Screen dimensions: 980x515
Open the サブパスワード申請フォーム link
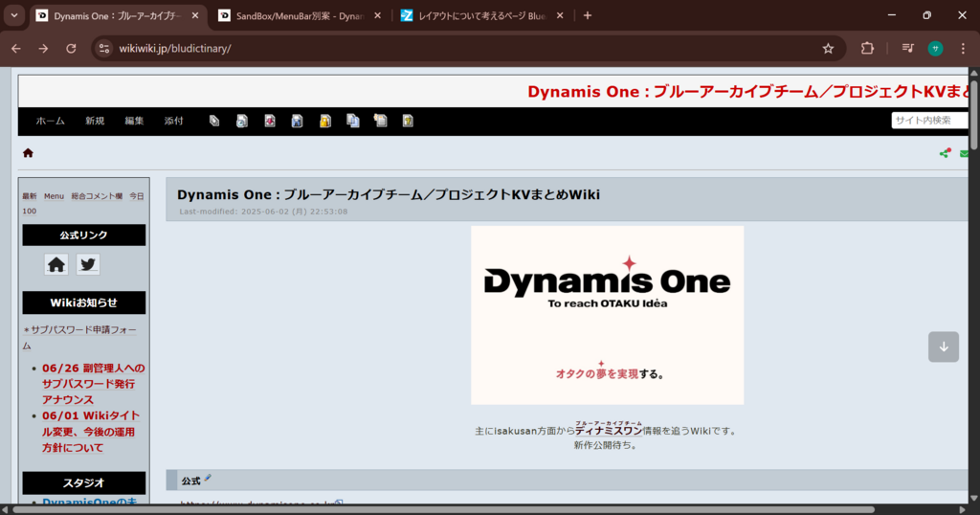pos(80,338)
